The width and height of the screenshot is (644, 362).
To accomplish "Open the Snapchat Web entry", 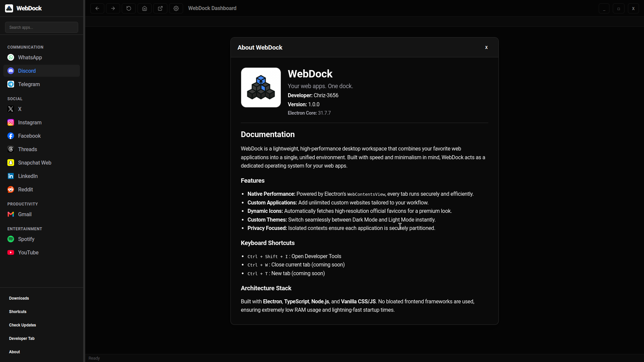I will (42, 163).
